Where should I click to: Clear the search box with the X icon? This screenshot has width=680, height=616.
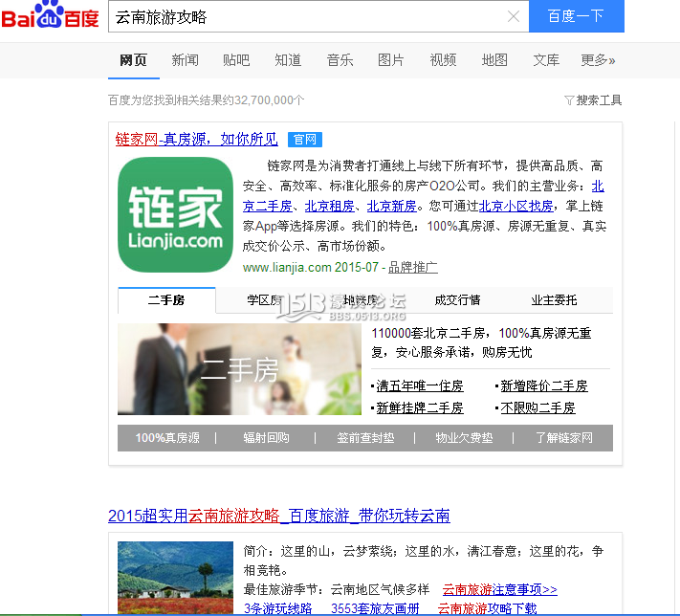pyautogui.click(x=513, y=16)
